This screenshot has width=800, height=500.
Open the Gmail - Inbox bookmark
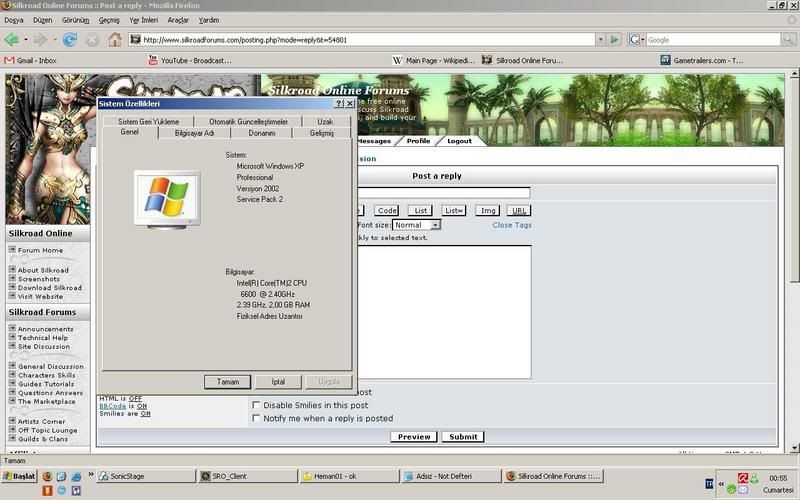point(31,60)
